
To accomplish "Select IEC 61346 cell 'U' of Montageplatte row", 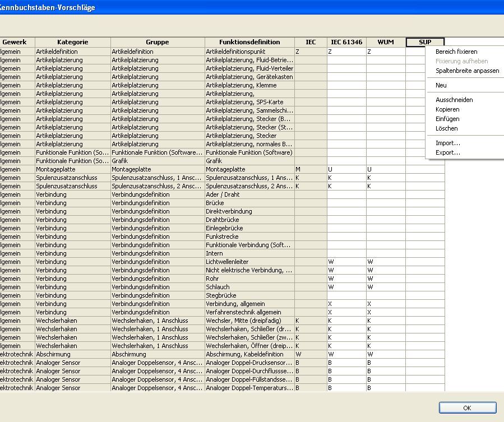I will pos(346,169).
